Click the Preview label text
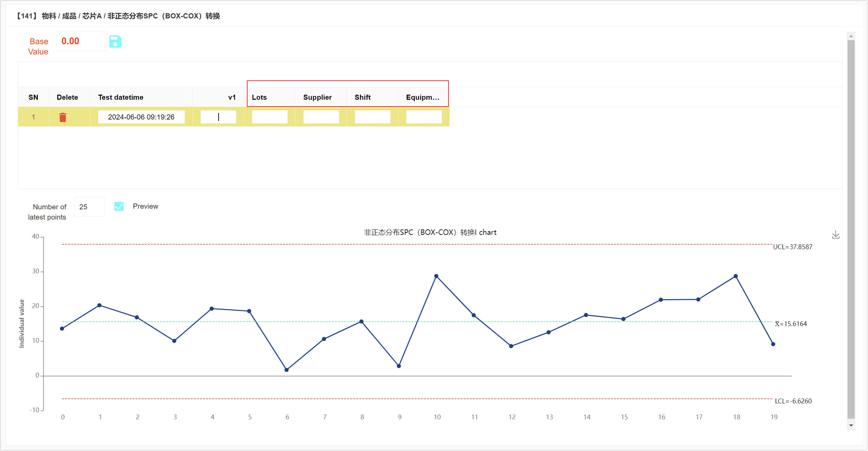This screenshot has width=868, height=451. 145,206
